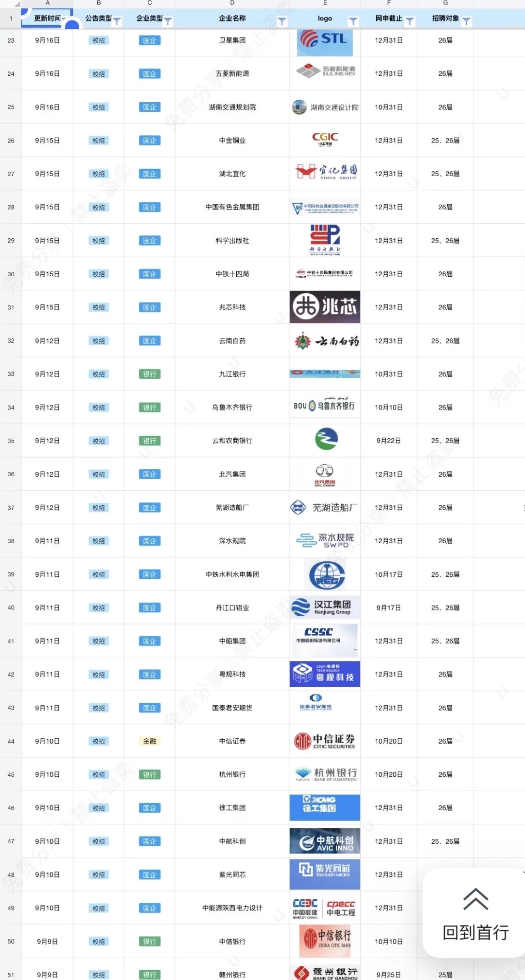Click the XCMG 徐工集团 logo
The height and width of the screenshot is (980, 525).
click(325, 807)
